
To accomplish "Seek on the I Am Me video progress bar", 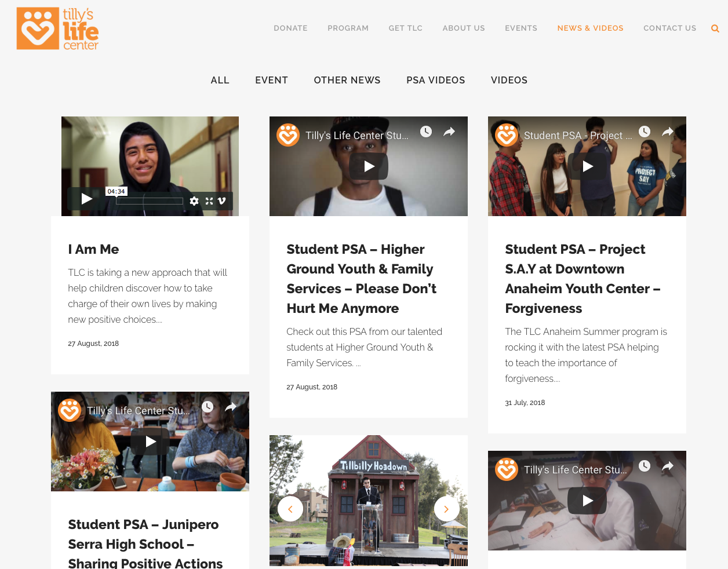I will tap(150, 201).
